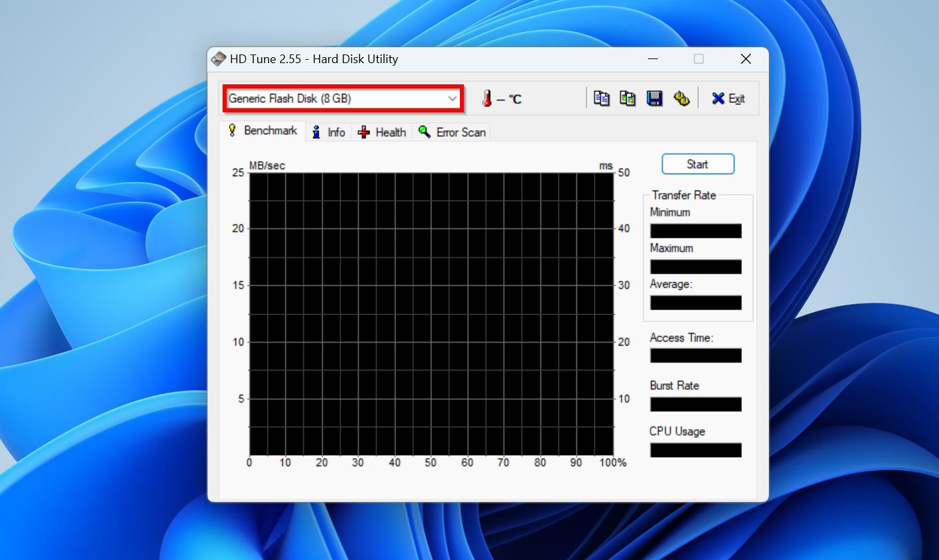Copy screenshot to clipboard icon
The image size is (939, 560).
627,98
